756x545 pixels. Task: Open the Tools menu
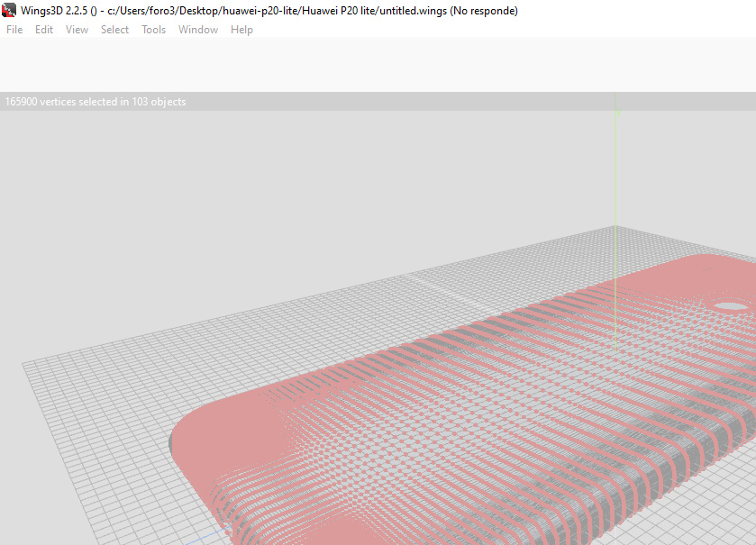coord(154,30)
